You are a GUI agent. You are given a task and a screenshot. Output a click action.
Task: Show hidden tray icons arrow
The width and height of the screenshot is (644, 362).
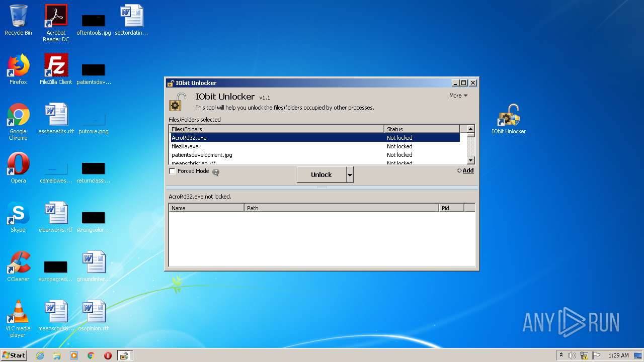561,355
